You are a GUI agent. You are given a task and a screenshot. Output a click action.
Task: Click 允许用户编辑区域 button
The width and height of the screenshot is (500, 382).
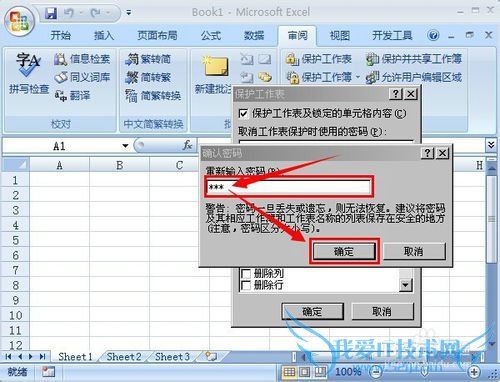coord(414,77)
